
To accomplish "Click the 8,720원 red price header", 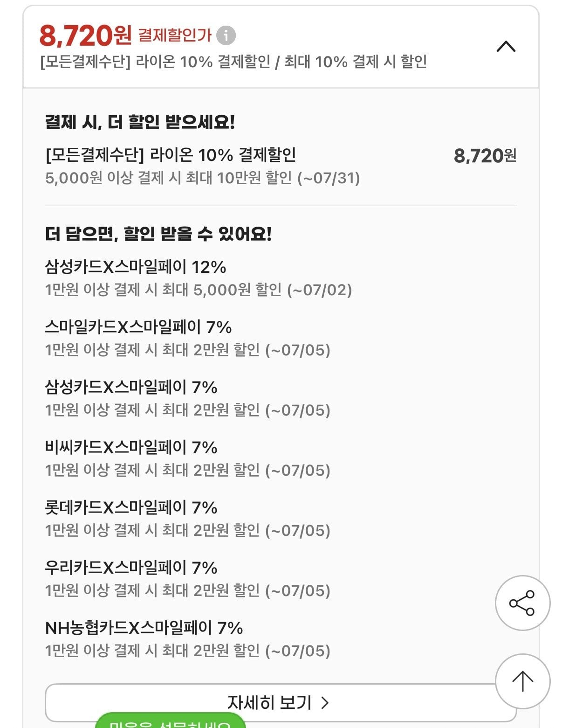I will (x=86, y=35).
